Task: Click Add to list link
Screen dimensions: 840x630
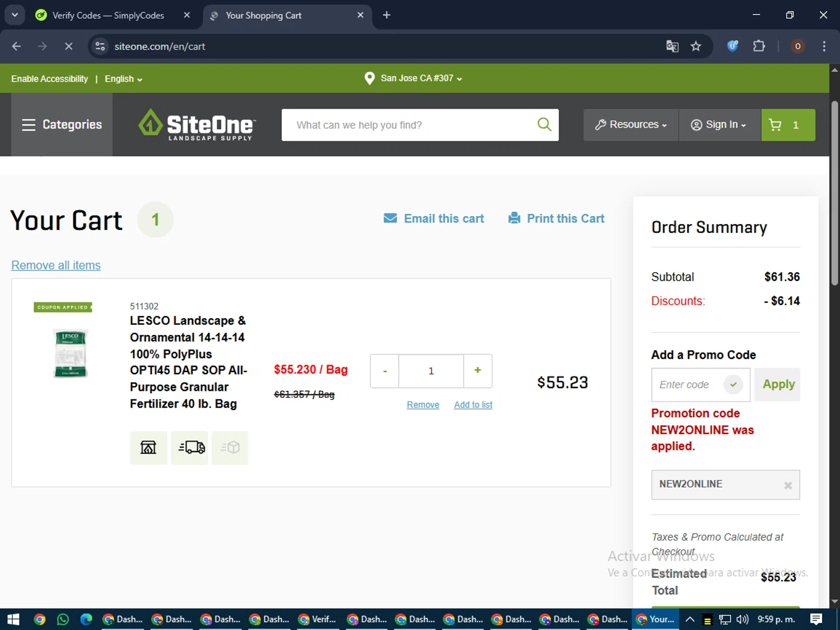Action: coord(473,405)
